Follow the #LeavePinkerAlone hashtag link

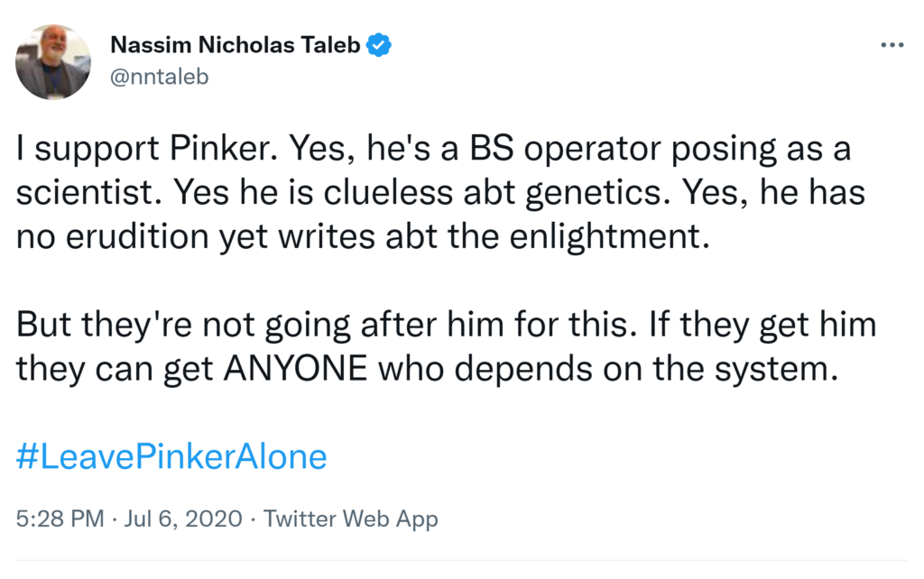pyautogui.click(x=171, y=456)
